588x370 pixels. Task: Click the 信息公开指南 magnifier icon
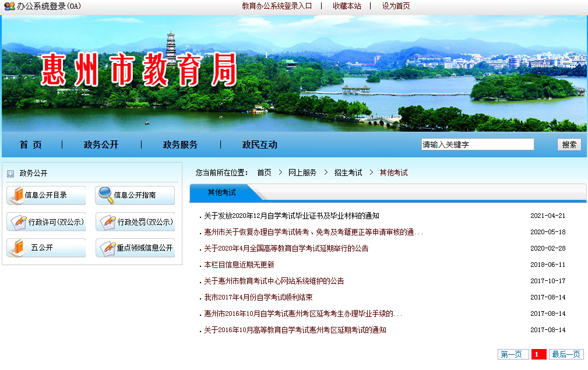(105, 195)
